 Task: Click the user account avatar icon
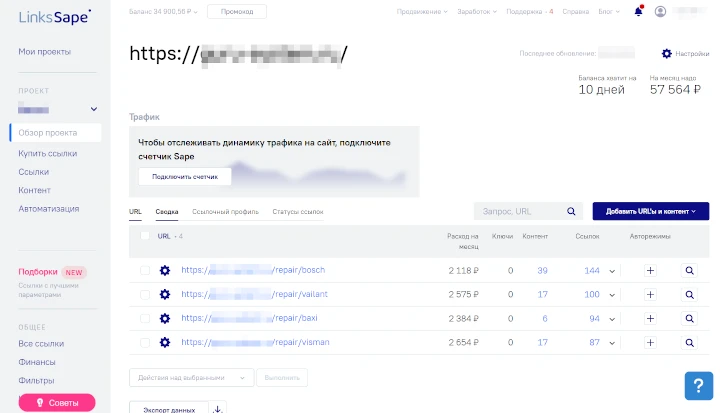pos(660,12)
